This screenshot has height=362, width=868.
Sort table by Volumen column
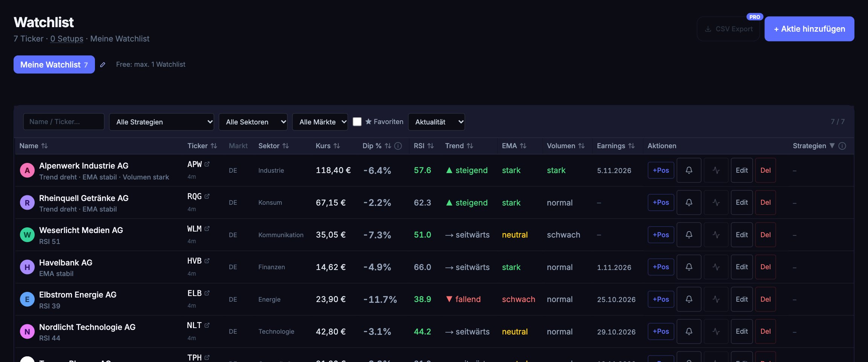[565, 146]
